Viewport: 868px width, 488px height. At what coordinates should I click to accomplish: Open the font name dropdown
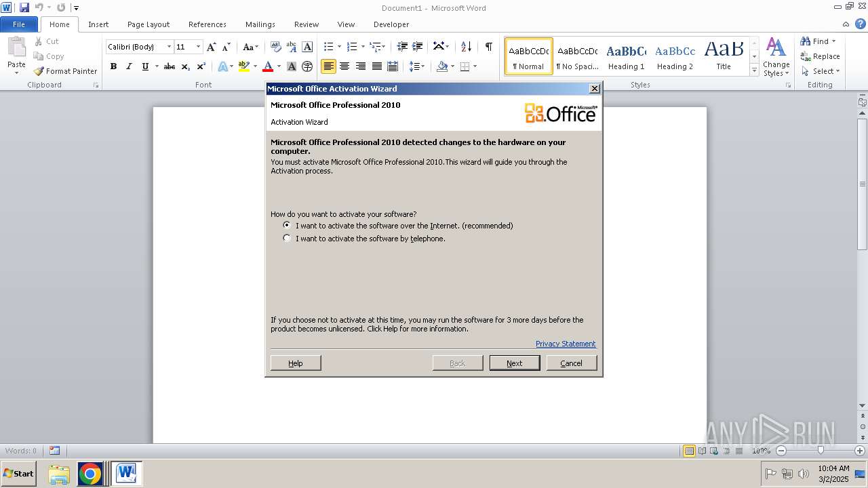point(169,47)
